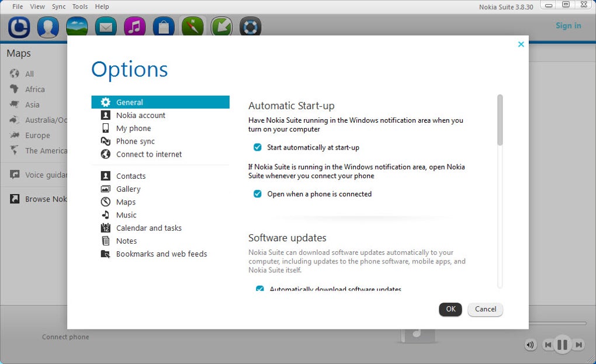Click the picture icon beside Gallery

(105, 189)
